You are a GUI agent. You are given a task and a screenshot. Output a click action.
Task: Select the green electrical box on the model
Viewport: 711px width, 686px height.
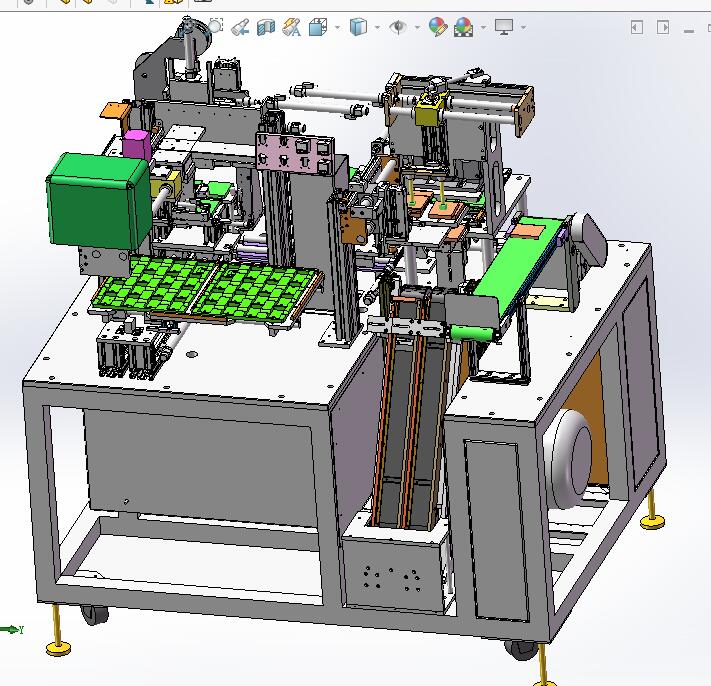point(98,200)
